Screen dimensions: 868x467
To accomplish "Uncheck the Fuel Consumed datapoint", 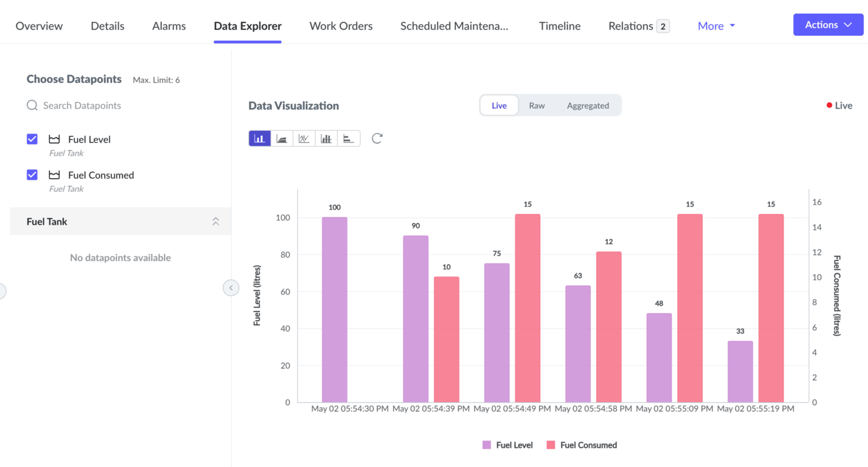I will [x=32, y=175].
